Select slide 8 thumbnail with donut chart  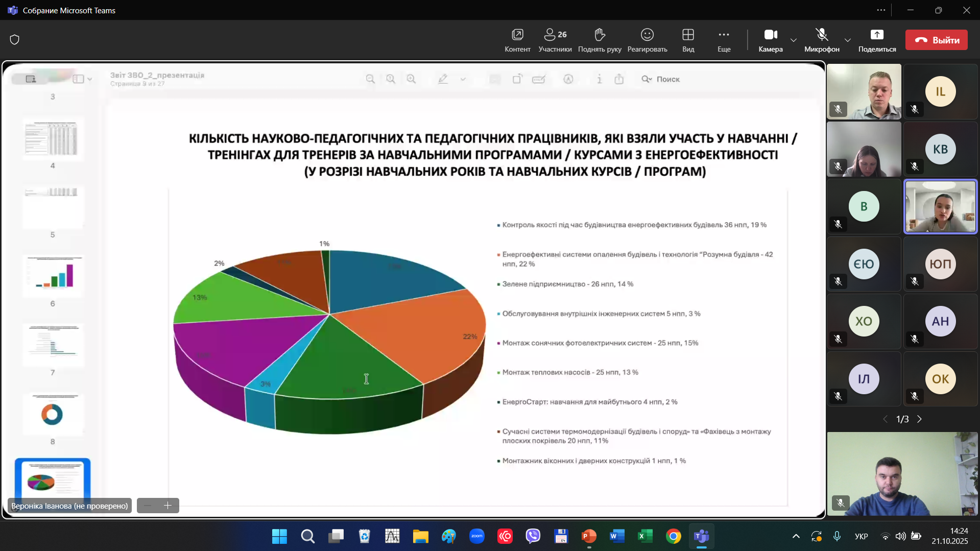click(53, 414)
